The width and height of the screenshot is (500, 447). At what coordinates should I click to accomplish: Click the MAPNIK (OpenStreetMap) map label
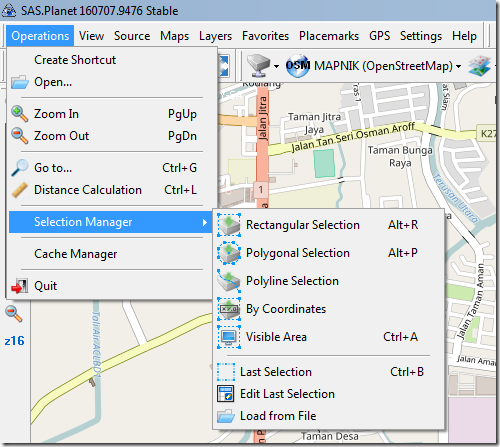[383, 66]
